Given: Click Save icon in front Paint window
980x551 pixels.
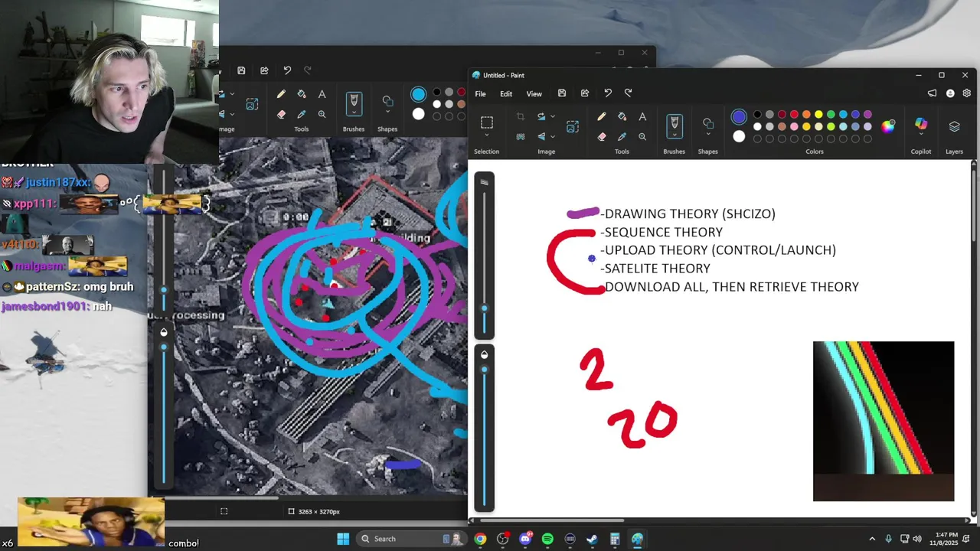Looking at the screenshot, I should click(562, 93).
